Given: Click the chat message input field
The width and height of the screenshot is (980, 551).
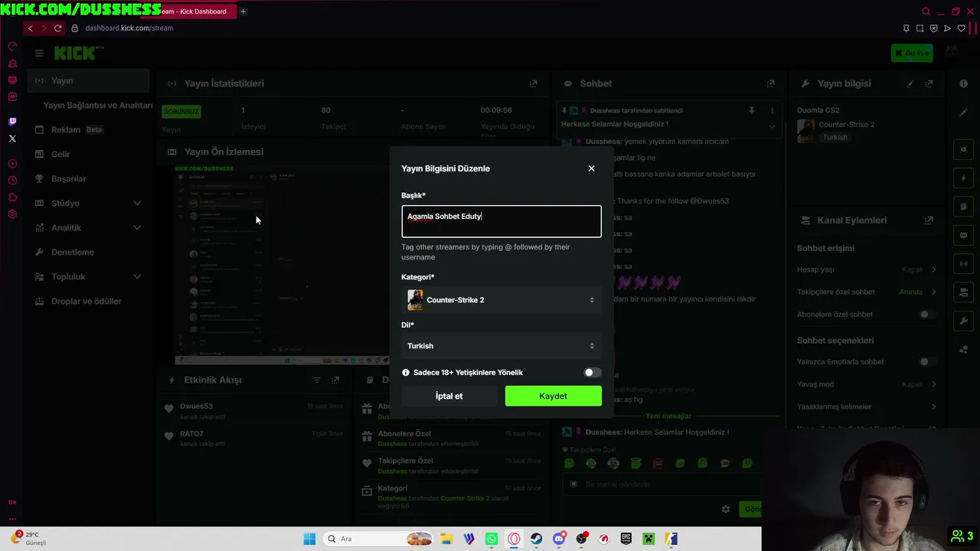Looking at the screenshot, I should click(x=662, y=484).
